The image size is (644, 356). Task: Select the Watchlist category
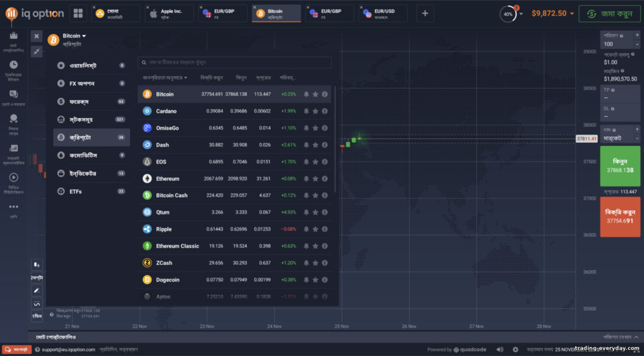(x=92, y=65)
